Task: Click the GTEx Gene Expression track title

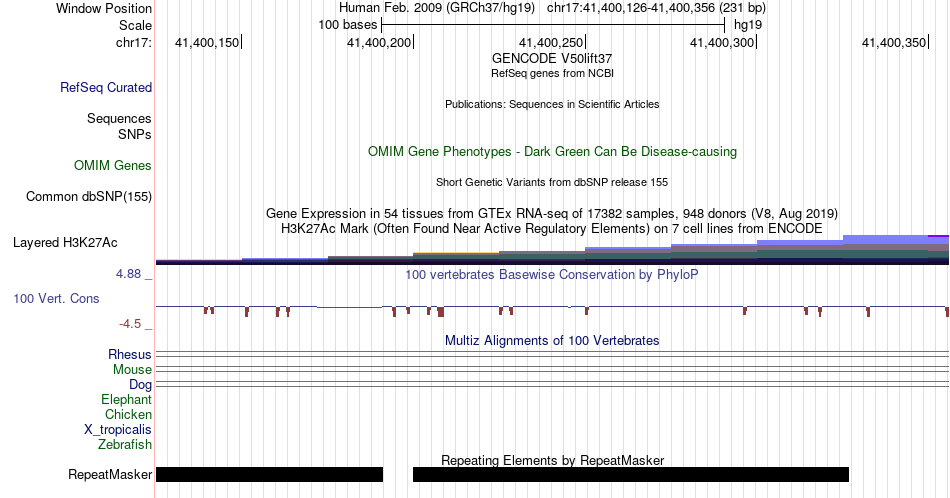Action: click(x=552, y=213)
